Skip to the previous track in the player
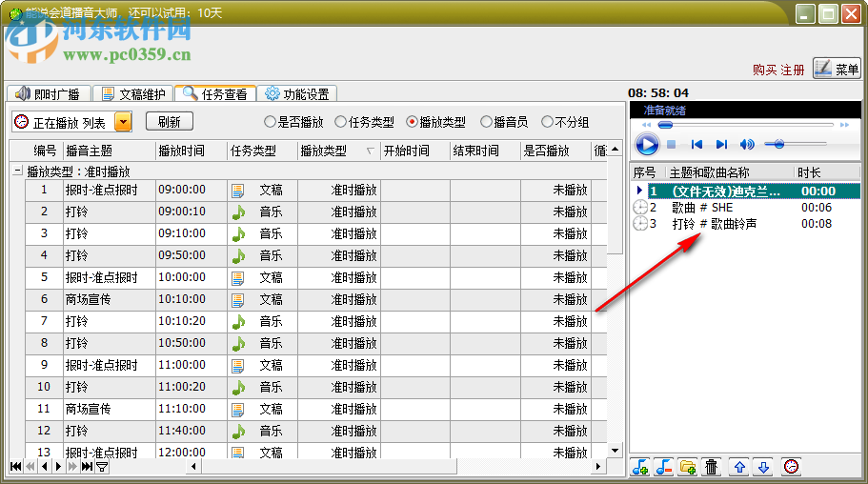This screenshot has width=868, height=484. click(x=696, y=145)
